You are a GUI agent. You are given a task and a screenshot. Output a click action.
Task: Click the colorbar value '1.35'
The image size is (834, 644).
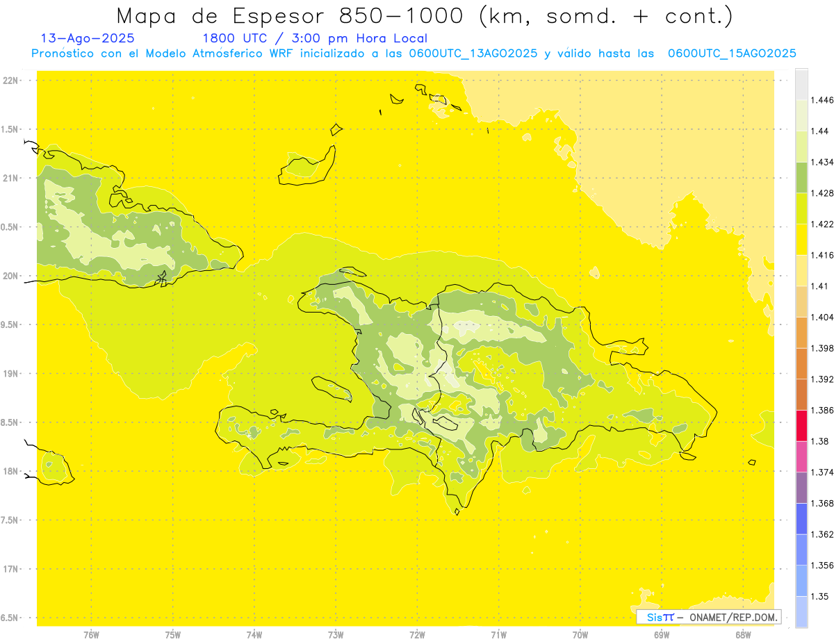[820, 596]
